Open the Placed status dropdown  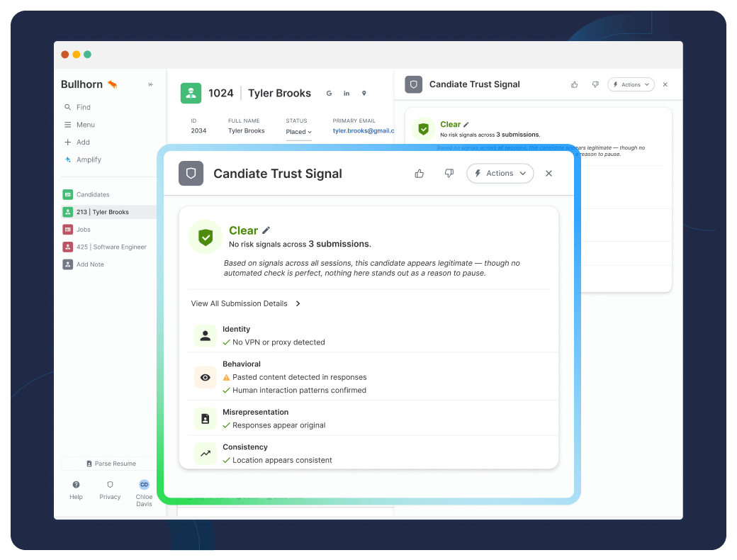pos(299,132)
